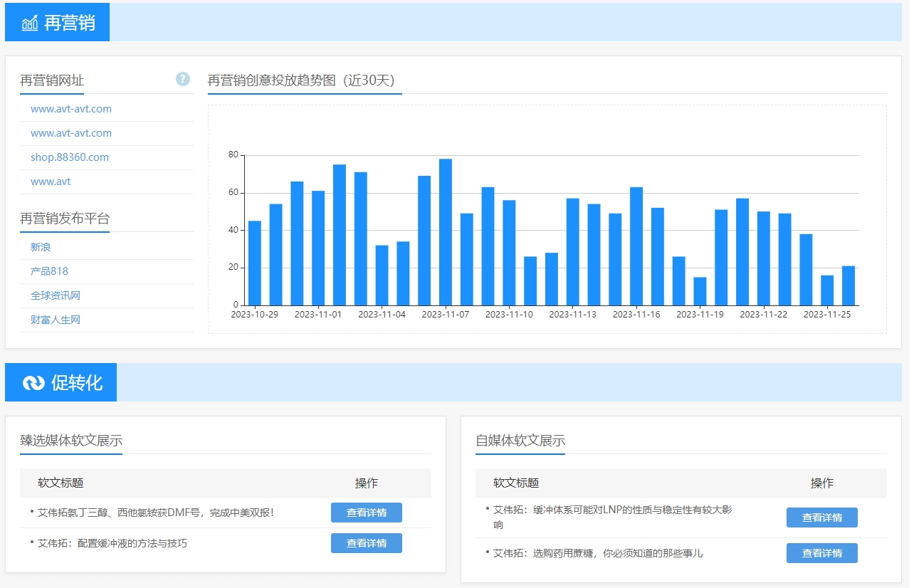This screenshot has height=588, width=909.
Task: Select the 自媒体软文展示 heading tab
Action: coord(520,441)
